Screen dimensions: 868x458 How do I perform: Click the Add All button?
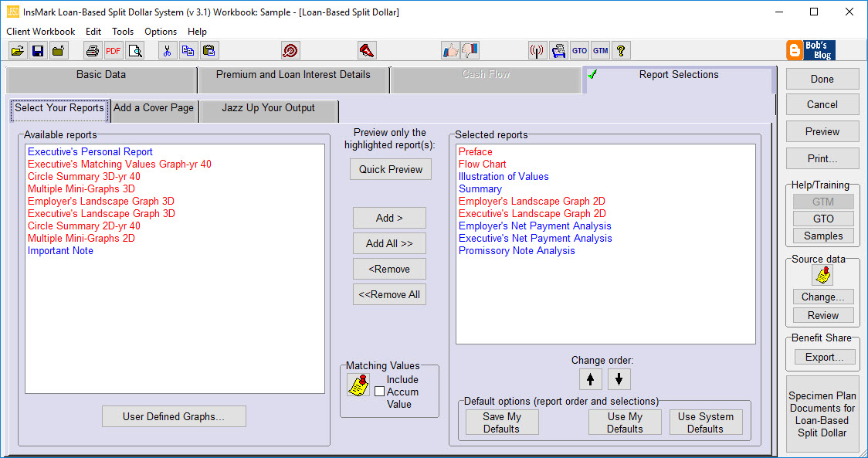389,243
